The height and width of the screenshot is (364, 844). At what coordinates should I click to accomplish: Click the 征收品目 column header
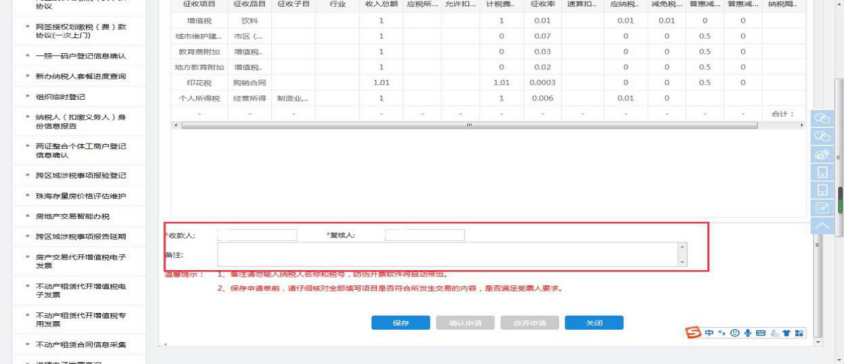pyautogui.click(x=249, y=5)
